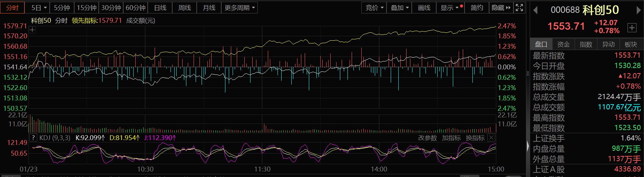Enable the 画线 drawing tool

(424, 8)
